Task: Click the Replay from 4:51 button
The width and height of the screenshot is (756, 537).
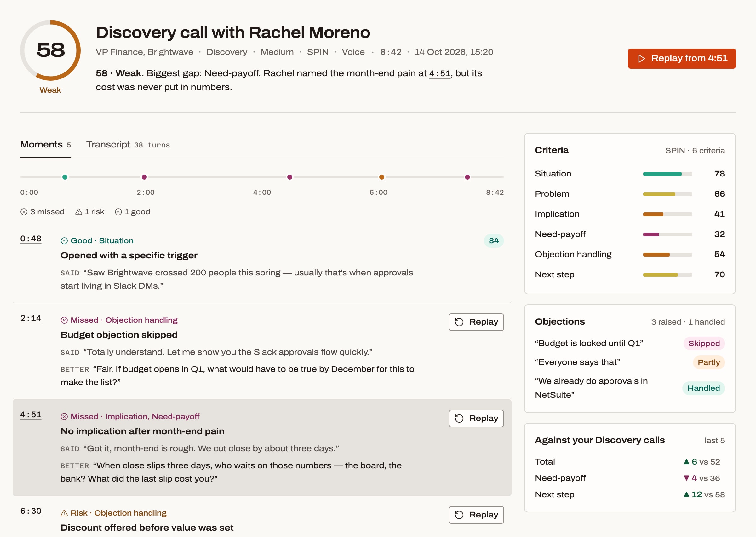Action: coord(681,59)
